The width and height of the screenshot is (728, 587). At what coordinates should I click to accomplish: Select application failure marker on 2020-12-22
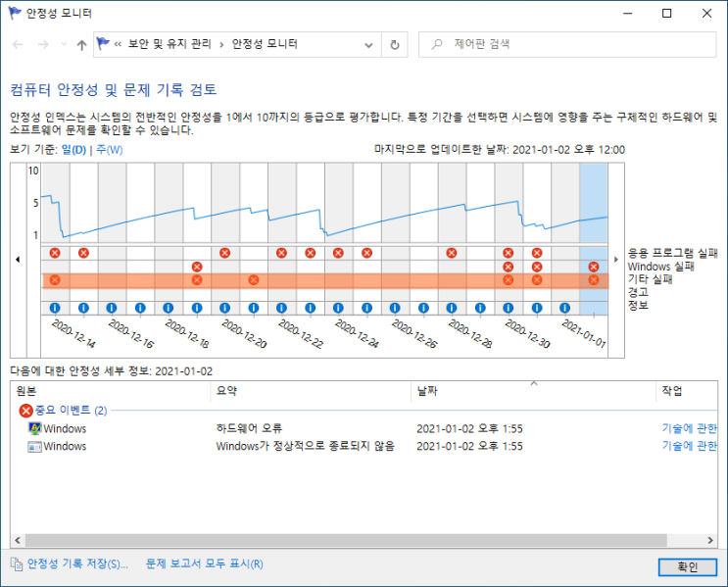pos(281,253)
